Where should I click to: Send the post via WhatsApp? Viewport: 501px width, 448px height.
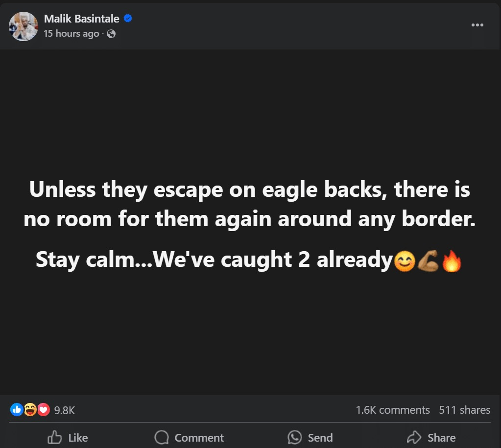pyautogui.click(x=310, y=437)
